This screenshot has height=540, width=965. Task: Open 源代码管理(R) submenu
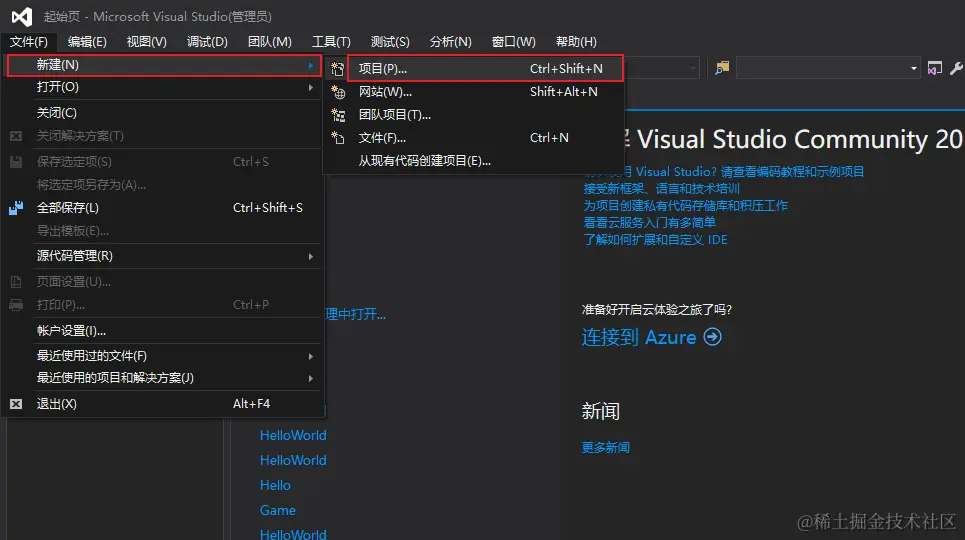click(164, 256)
